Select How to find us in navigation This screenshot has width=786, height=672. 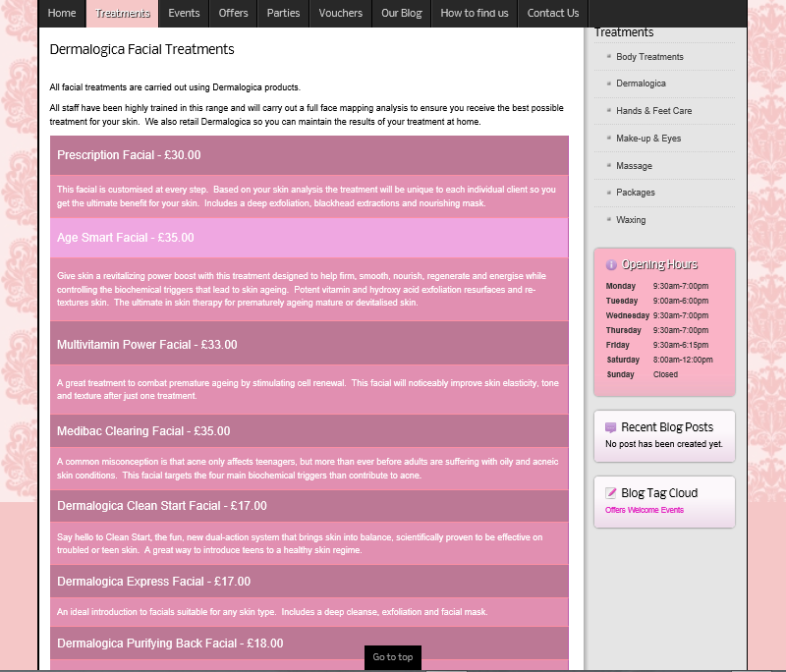[474, 13]
